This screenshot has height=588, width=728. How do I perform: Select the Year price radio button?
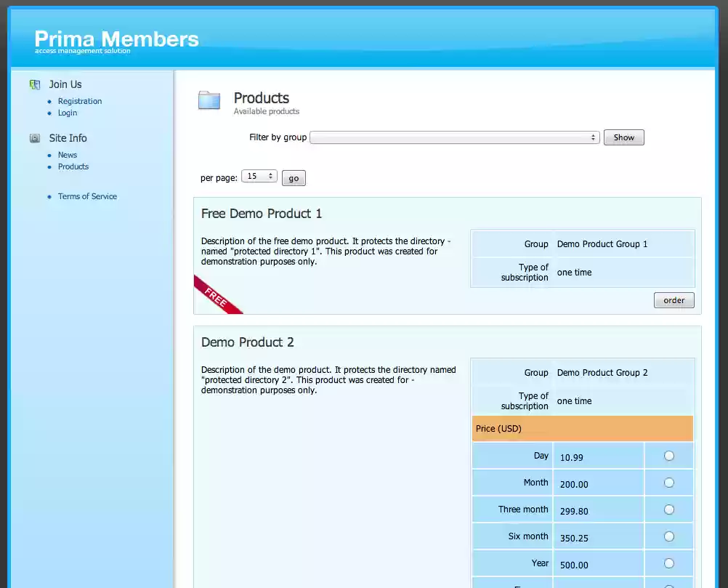668,563
